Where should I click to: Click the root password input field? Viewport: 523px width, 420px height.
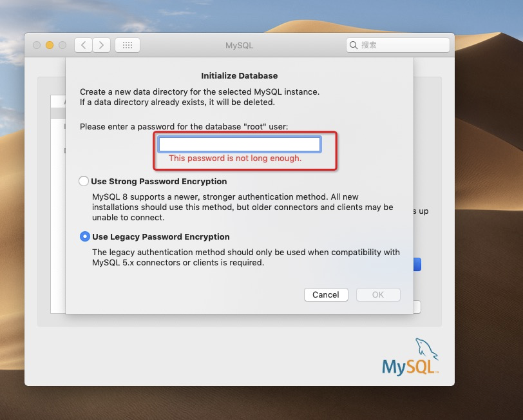click(240, 144)
